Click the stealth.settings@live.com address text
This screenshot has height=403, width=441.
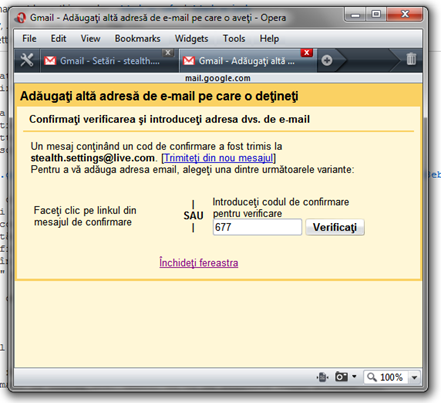point(93,158)
